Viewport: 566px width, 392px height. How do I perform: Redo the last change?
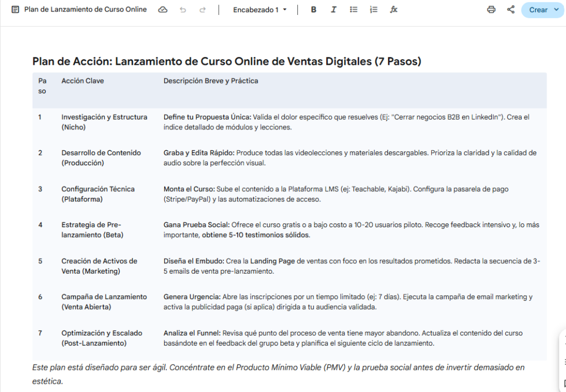coord(203,9)
